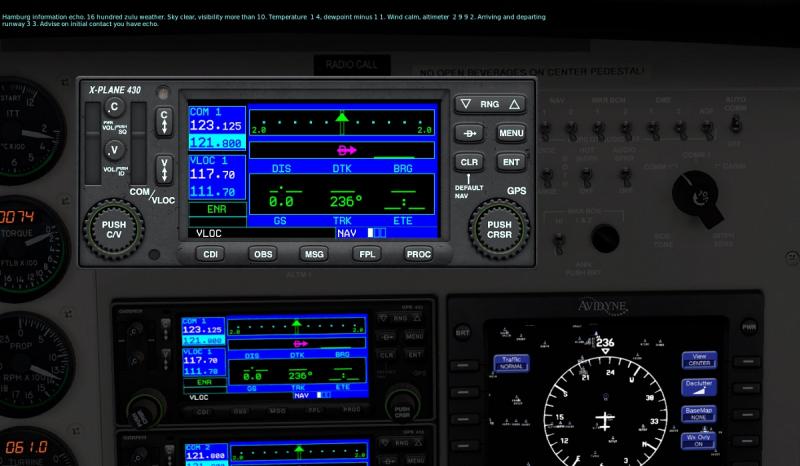Click the 236 heading readout on Avidyne map
The image size is (800, 466).
[605, 342]
